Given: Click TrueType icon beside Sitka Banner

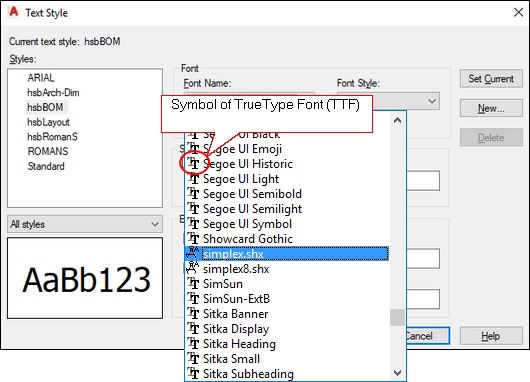Looking at the screenshot, I should point(193,313).
